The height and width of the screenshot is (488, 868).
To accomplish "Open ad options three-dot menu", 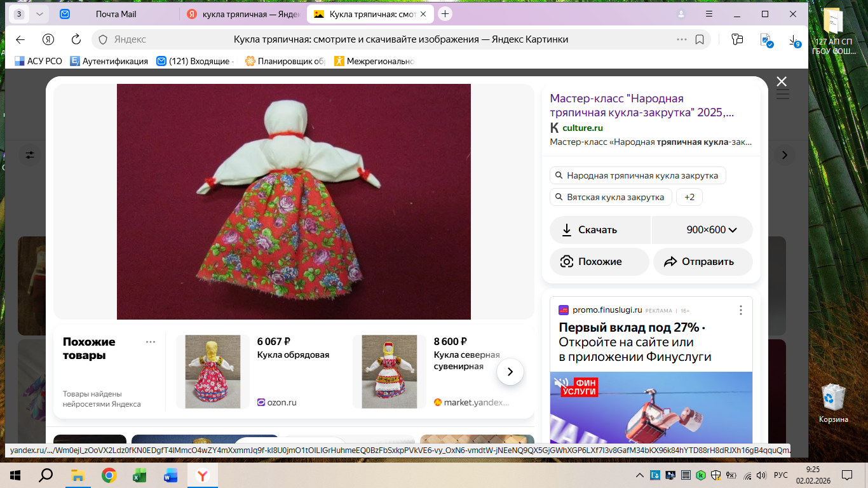I will 740,310.
